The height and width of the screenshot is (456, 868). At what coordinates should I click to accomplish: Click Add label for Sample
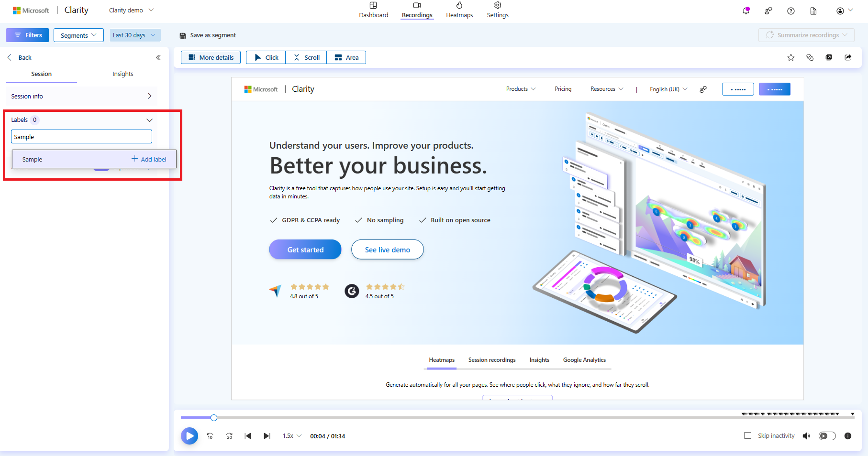(x=149, y=159)
